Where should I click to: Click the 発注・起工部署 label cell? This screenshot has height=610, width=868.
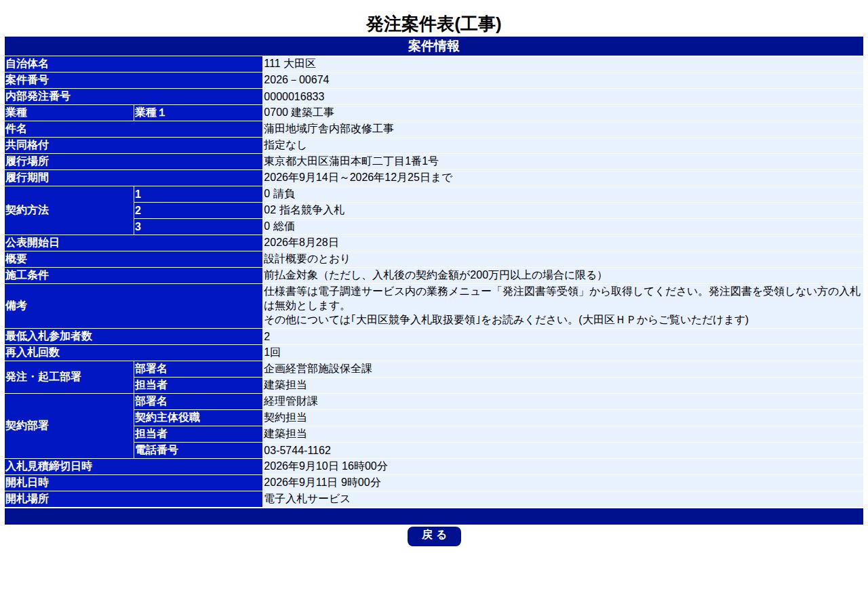pyautogui.click(x=69, y=377)
